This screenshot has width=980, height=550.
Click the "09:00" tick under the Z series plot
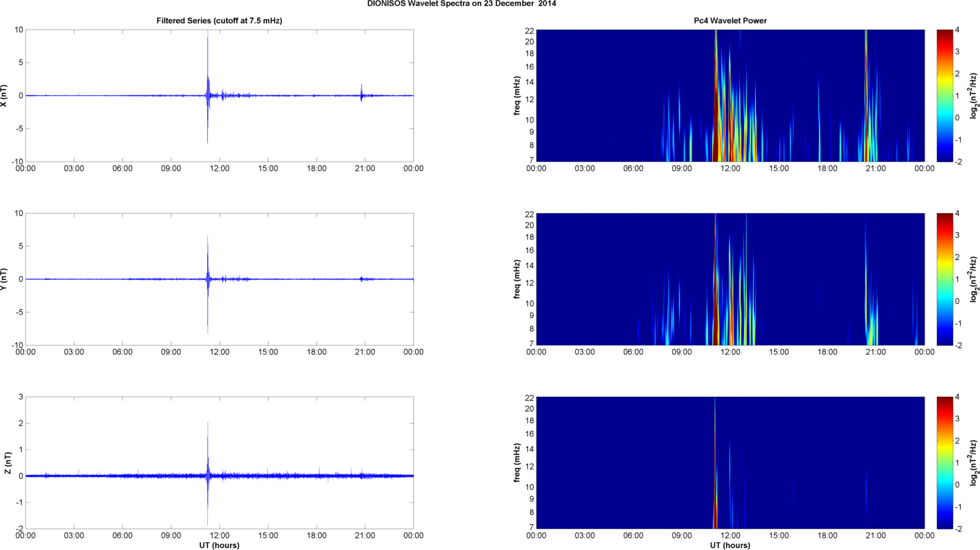(x=171, y=536)
